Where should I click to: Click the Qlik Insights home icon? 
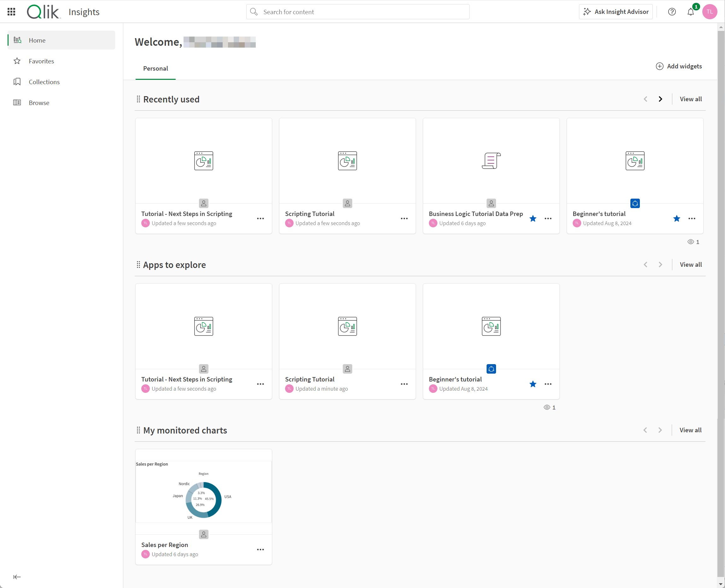pyautogui.click(x=17, y=40)
